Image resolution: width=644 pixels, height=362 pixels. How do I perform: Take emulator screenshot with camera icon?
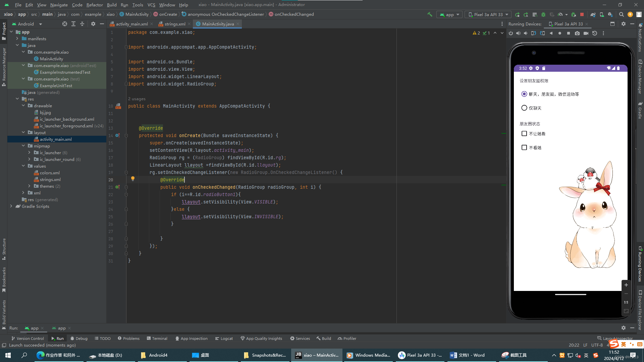577,33
